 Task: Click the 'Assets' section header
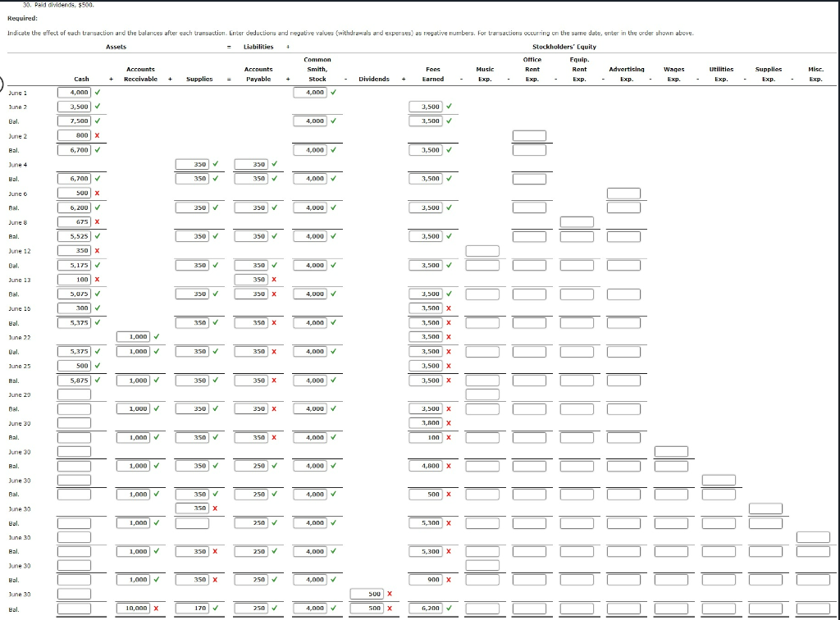(x=116, y=47)
